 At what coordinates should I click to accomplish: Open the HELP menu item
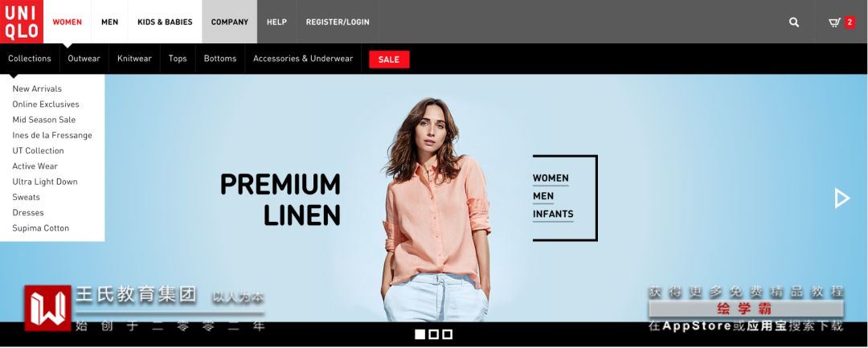click(x=276, y=23)
